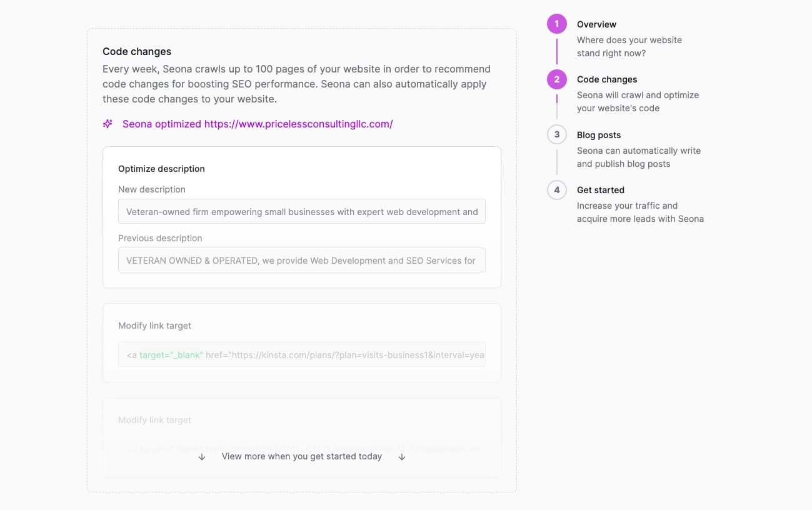Click the first Modify link target code field
Screen dimensions: 812x510
pos(301,354)
